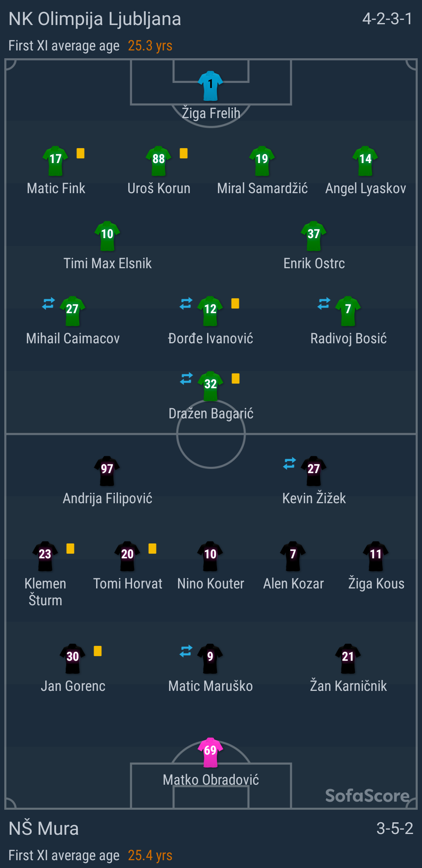Tap the yellow card beside Uroš Korun
Screen dimensions: 422x868
click(184, 153)
